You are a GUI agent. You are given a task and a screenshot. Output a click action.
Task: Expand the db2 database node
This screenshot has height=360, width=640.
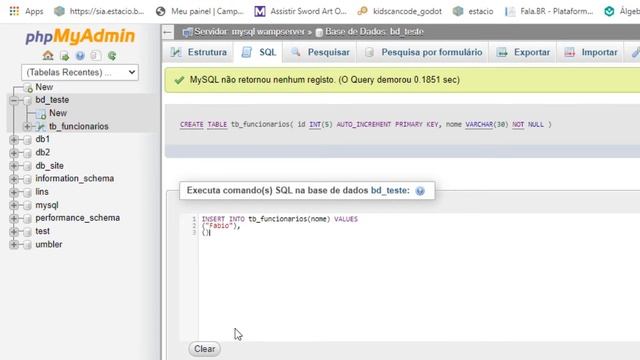(x=14, y=153)
